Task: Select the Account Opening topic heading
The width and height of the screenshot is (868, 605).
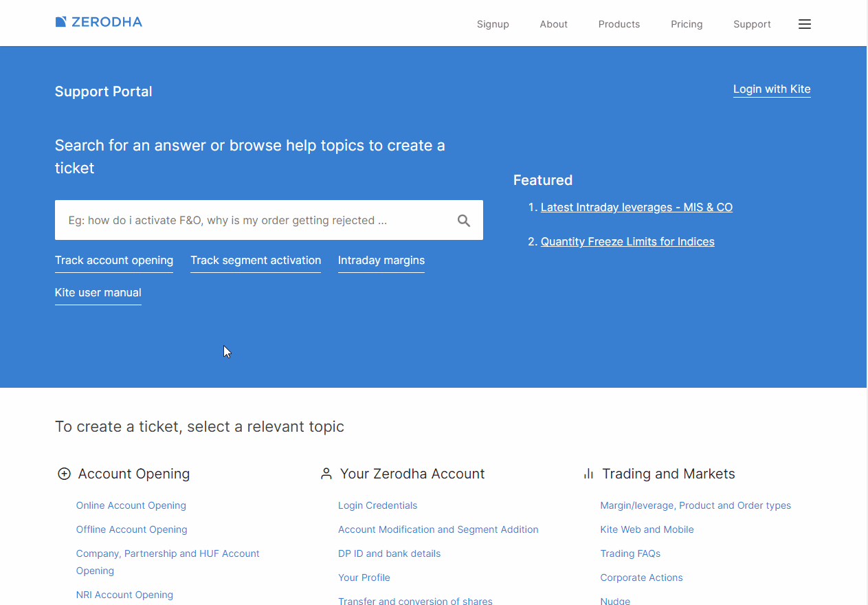Action: click(134, 474)
